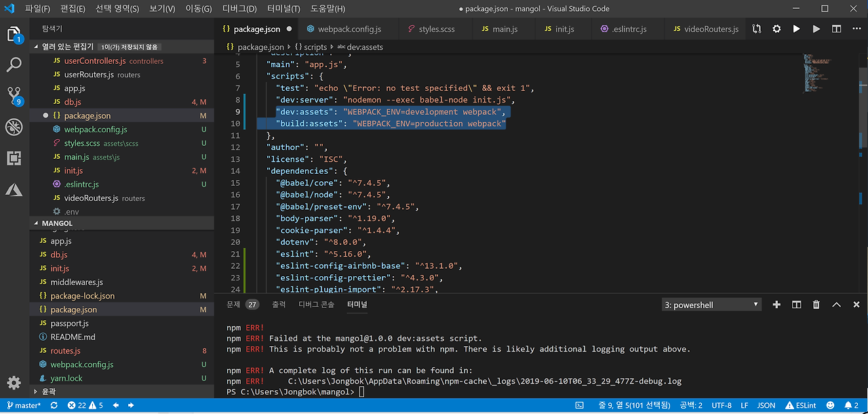868x414 pixels.
Task: Switch to webpack.config.js editor tab
Action: pyautogui.click(x=349, y=29)
